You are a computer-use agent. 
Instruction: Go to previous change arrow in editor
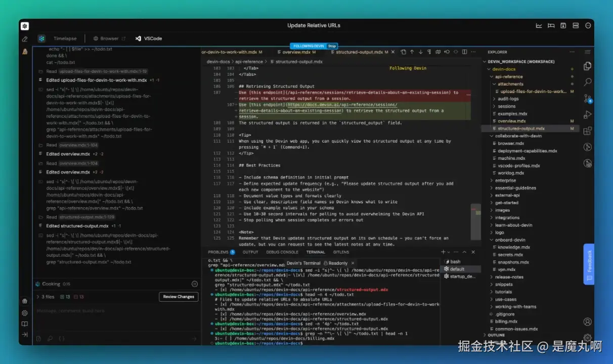[412, 52]
